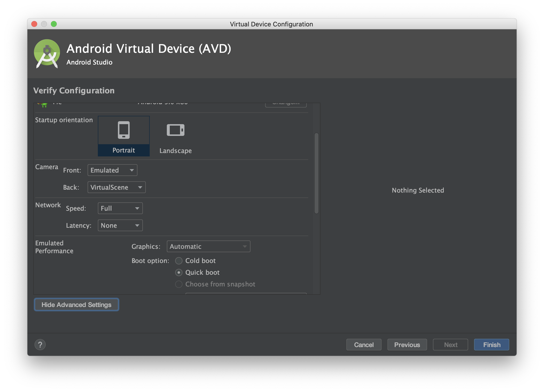This screenshot has width=544, height=392.
Task: Expand the Network Speed dropdown
Action: pyautogui.click(x=120, y=208)
